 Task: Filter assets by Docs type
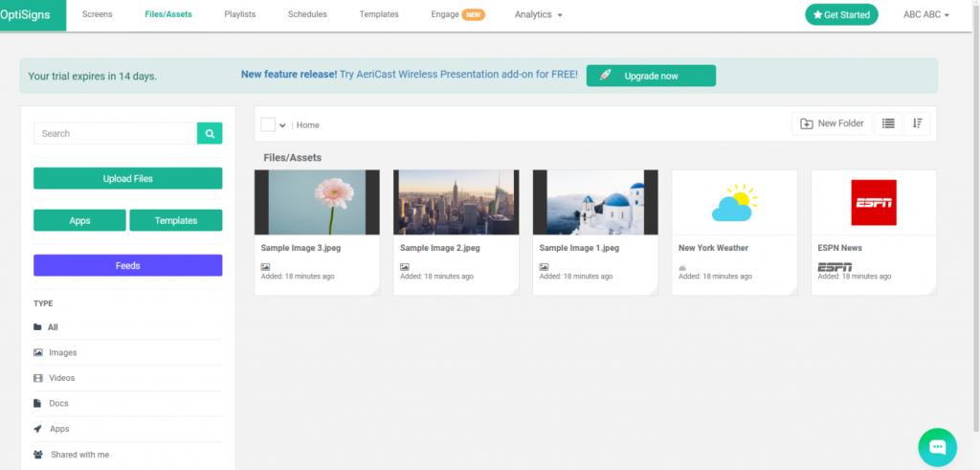tap(58, 403)
